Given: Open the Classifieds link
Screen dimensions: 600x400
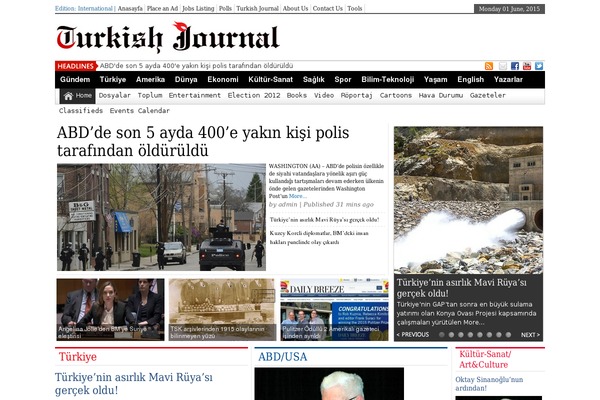Looking at the screenshot, I should pyautogui.click(x=81, y=111).
